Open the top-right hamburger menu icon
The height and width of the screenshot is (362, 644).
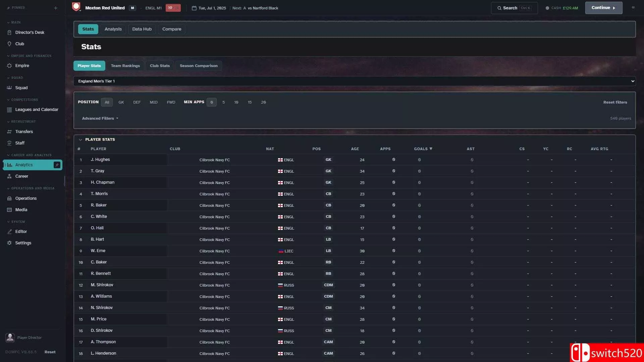(633, 8)
